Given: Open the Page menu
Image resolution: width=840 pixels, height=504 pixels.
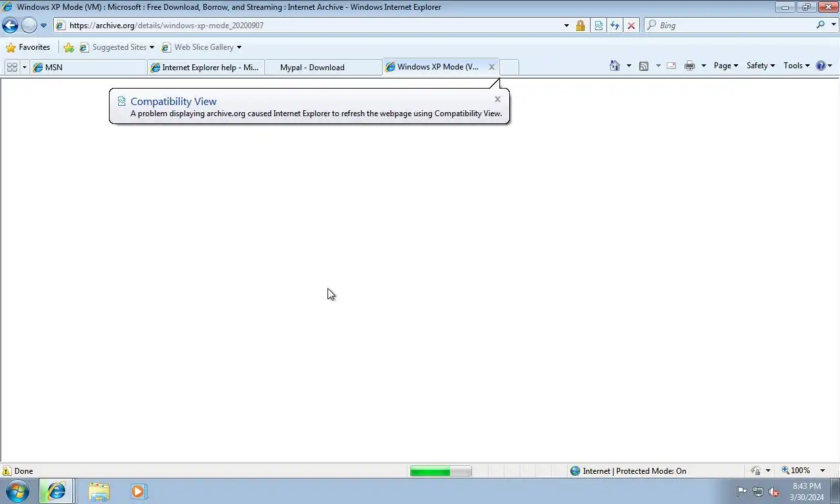Looking at the screenshot, I should pyautogui.click(x=726, y=66).
